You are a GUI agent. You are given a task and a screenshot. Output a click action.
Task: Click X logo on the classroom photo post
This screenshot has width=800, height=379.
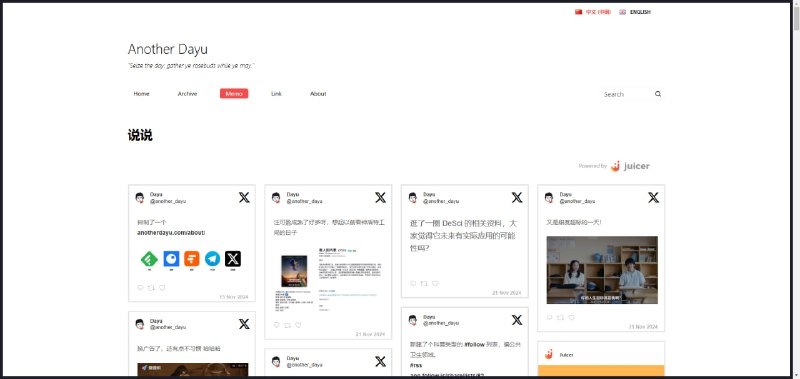[654, 197]
